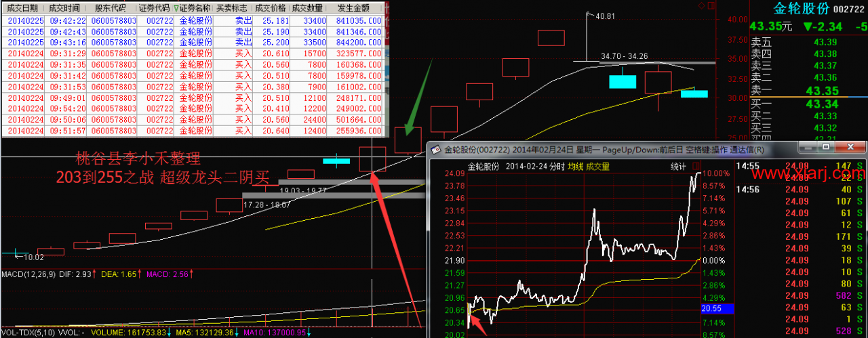
Task: Click the tick row with volume 582
Action: point(802,296)
